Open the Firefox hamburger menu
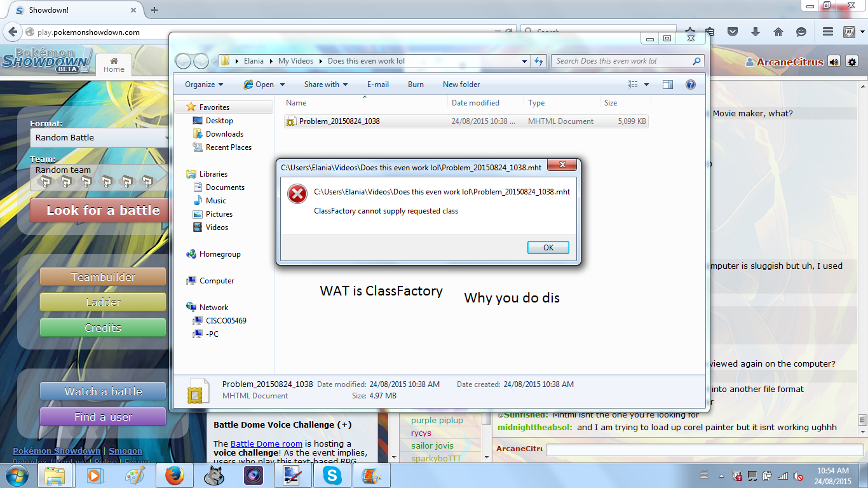This screenshot has width=868, height=488. coord(827,32)
